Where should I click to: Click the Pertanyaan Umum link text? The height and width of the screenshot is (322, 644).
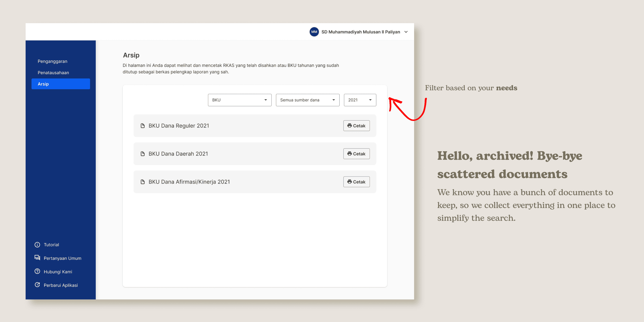(x=62, y=258)
